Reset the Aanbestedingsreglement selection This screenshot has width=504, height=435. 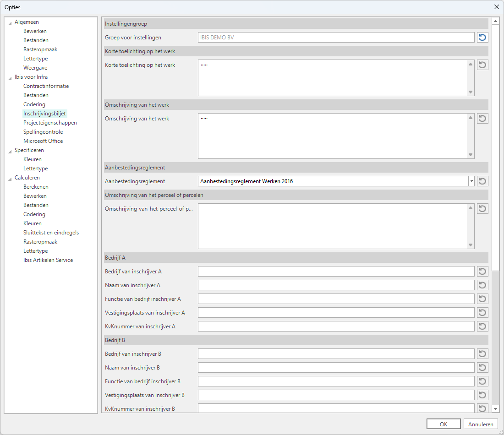click(x=482, y=181)
